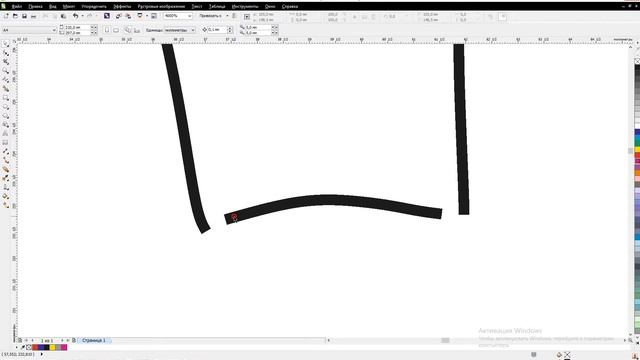Select the Ellipse tool
The image size is (640, 360).
point(6,107)
